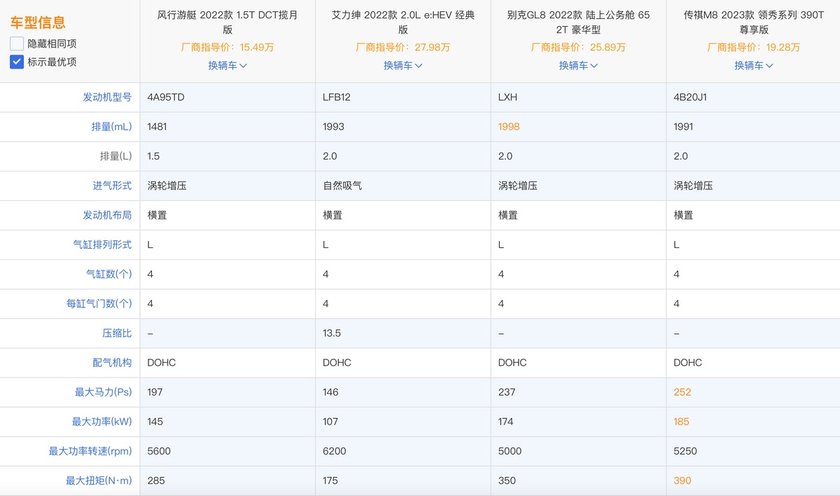Open 换辆车 dropdown under 风行游艇

point(227,65)
